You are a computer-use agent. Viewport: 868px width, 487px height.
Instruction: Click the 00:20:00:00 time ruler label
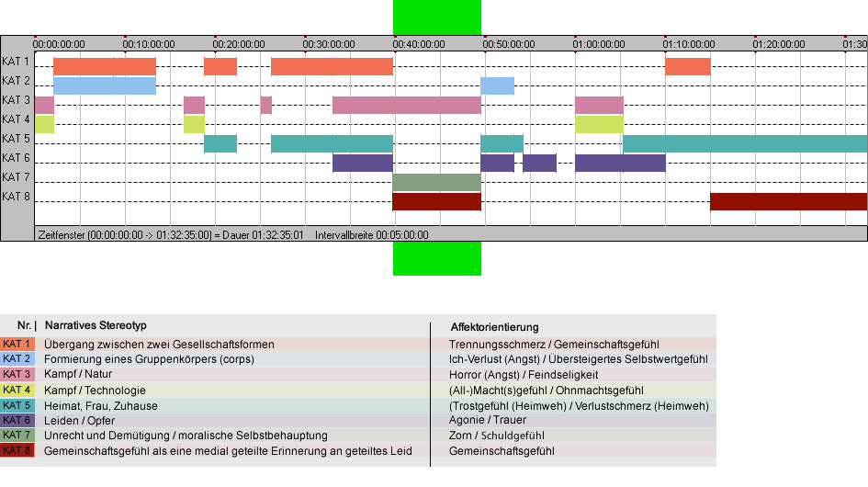coord(239,44)
